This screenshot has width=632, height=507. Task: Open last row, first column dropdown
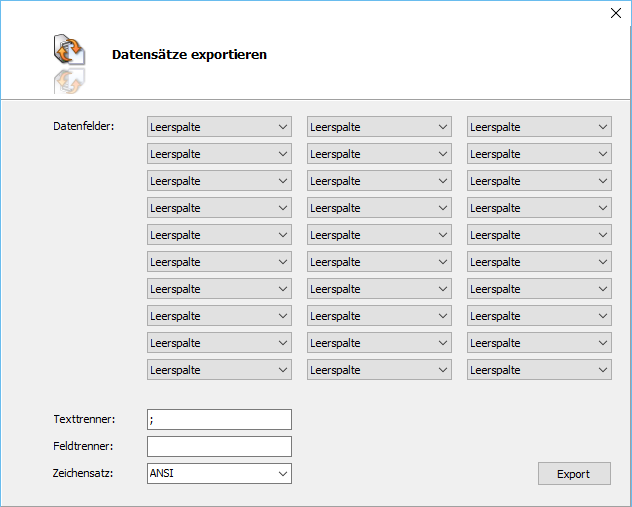pyautogui.click(x=219, y=370)
